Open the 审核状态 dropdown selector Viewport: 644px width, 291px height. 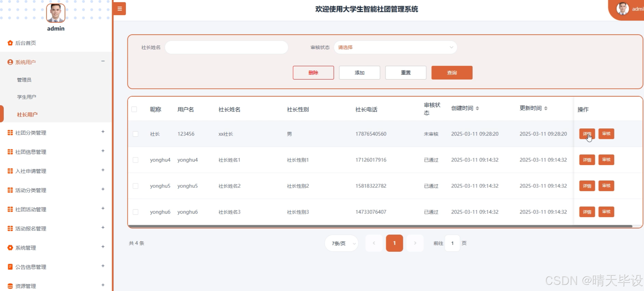[395, 47]
